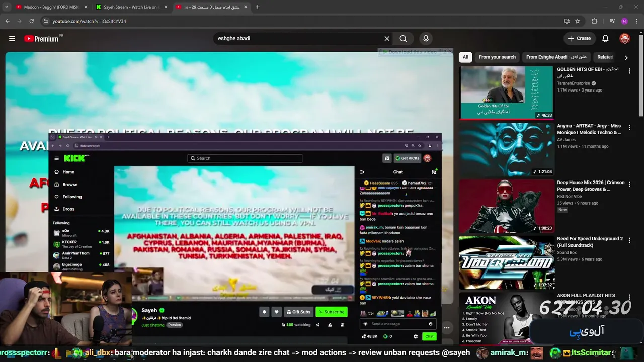This screenshot has height=362, width=644.
Task: Run the YouTube search with magnifier button
Action: 403,38
